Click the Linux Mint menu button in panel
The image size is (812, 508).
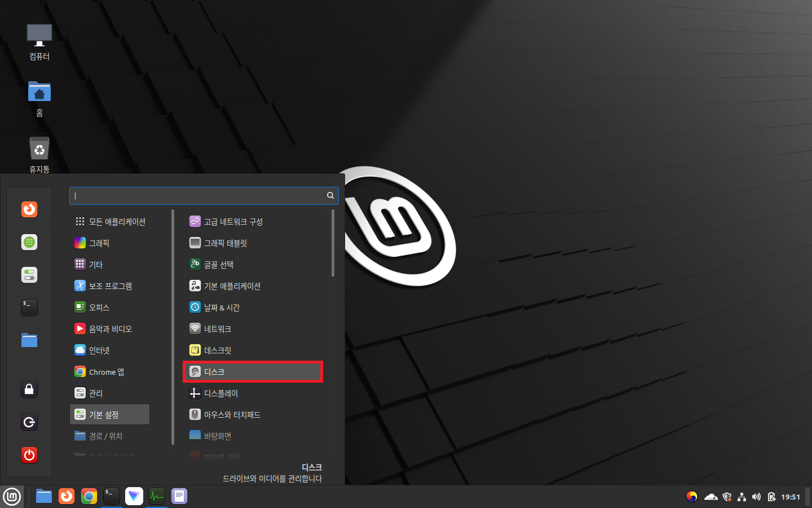click(12, 497)
